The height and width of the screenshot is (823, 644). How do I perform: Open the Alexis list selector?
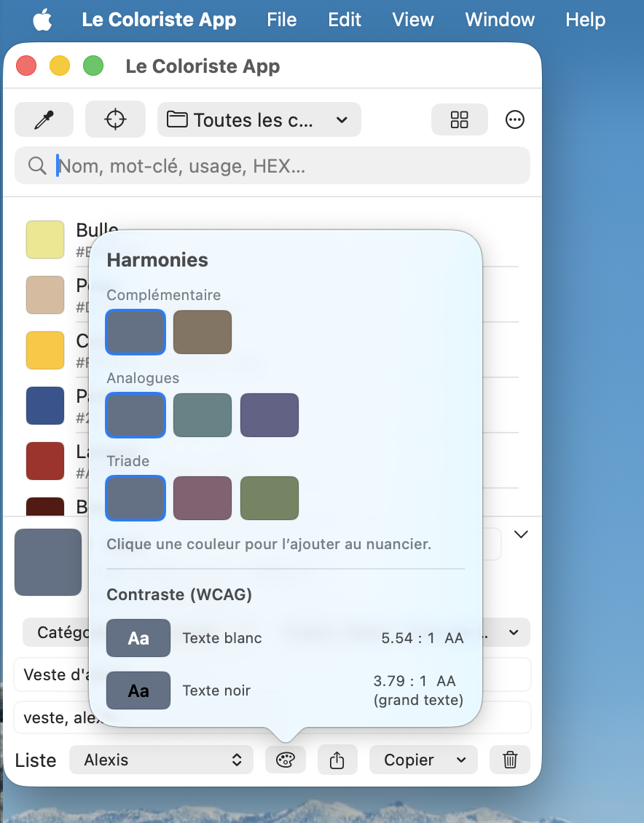[161, 760]
